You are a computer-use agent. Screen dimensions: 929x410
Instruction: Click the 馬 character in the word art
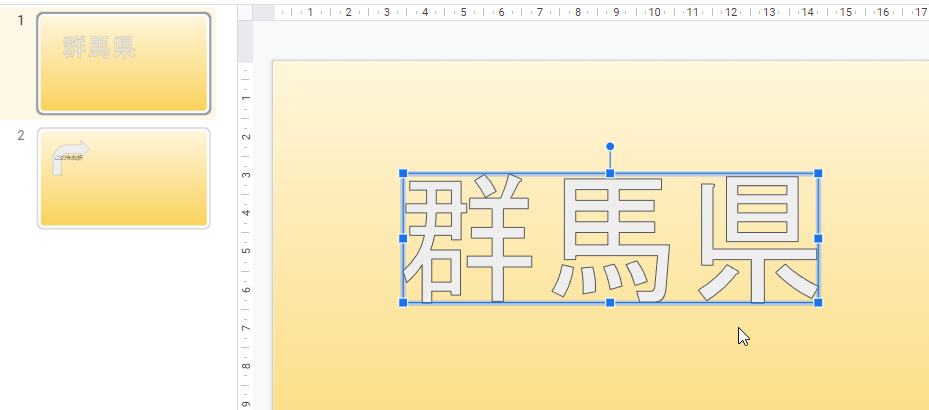tap(611, 240)
